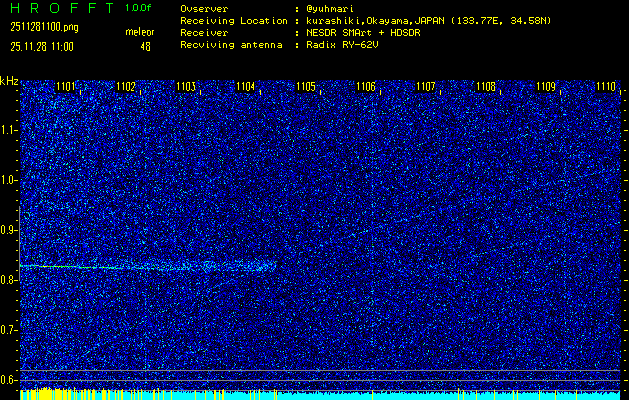Select the 1106 time marker
629x400 pixels.
click(x=366, y=87)
